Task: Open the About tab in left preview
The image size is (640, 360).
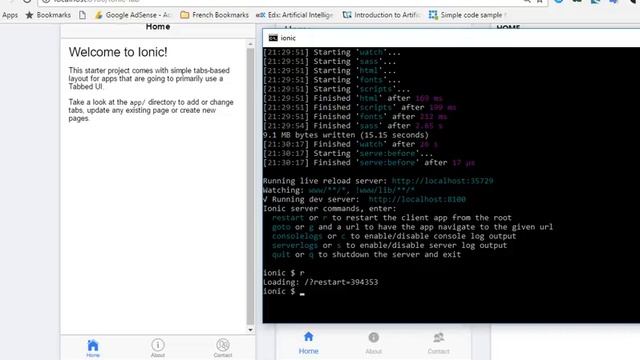Action: pyautogui.click(x=158, y=348)
